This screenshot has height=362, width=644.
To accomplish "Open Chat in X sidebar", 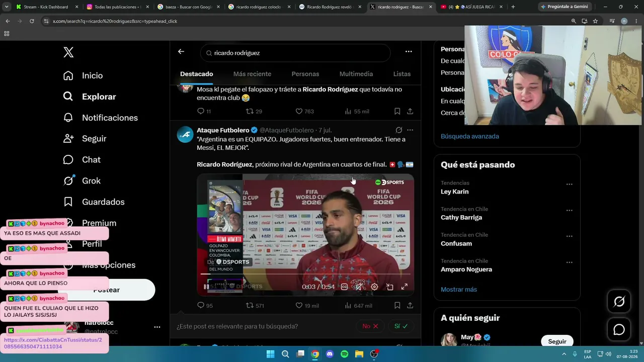I will click(82, 160).
